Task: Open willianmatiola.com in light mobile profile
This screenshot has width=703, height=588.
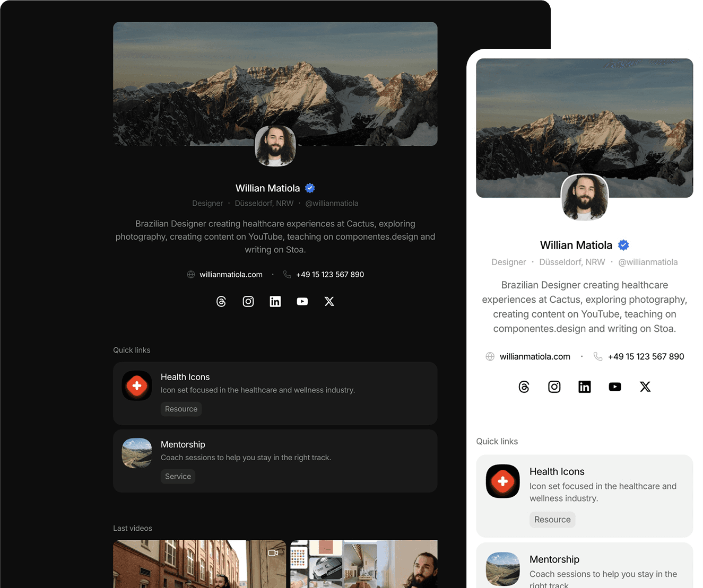Action: 535,357
